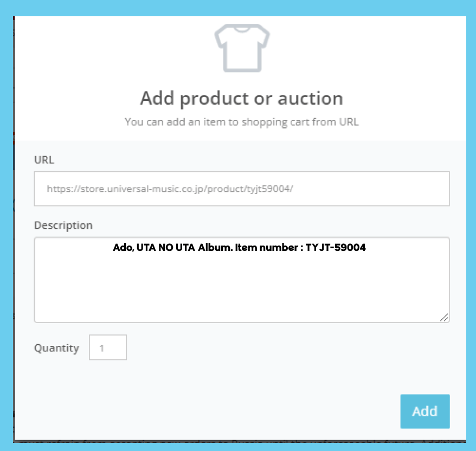Click the Description field label

[x=63, y=225]
